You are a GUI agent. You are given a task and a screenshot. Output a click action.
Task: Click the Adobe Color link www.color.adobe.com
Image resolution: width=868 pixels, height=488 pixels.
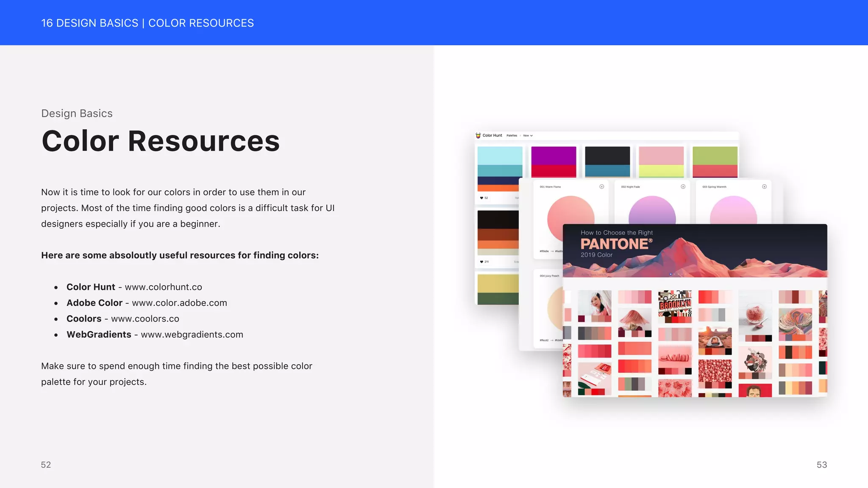coord(179,303)
